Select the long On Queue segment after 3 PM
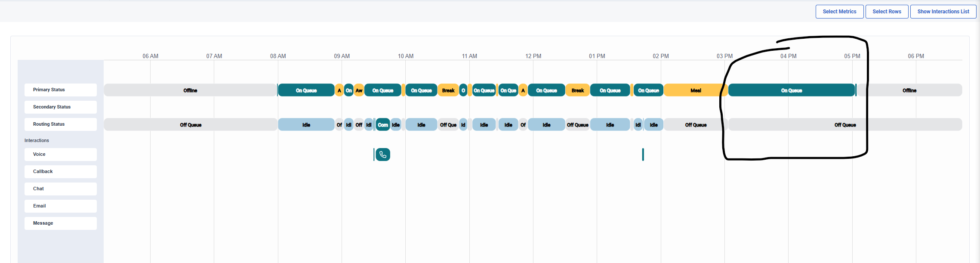 pos(791,90)
